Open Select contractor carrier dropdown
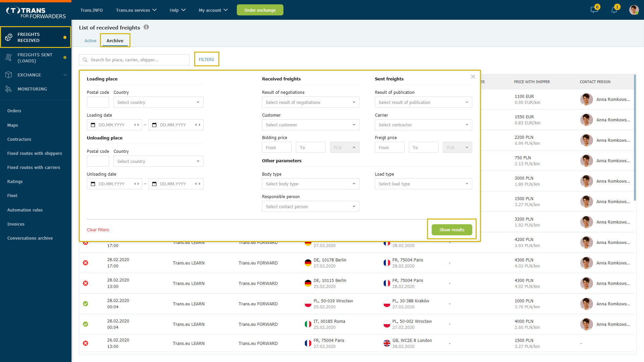 point(423,125)
